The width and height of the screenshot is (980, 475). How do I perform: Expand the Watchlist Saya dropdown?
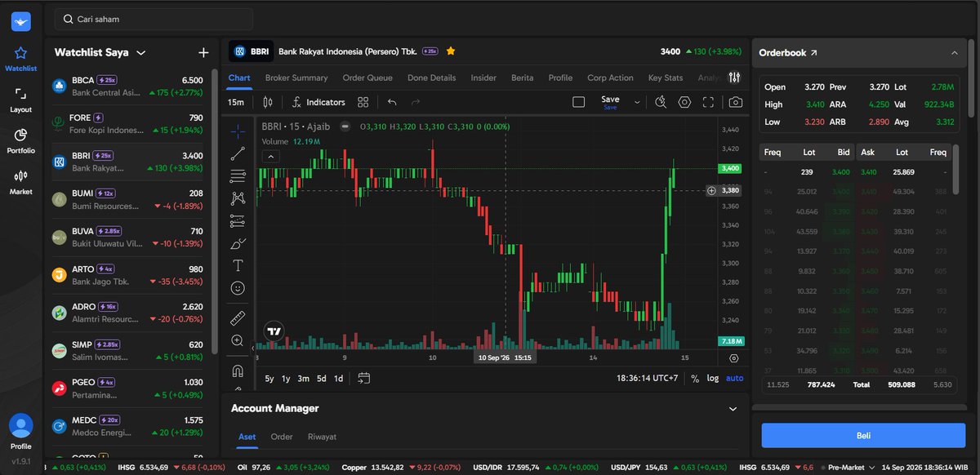(141, 52)
